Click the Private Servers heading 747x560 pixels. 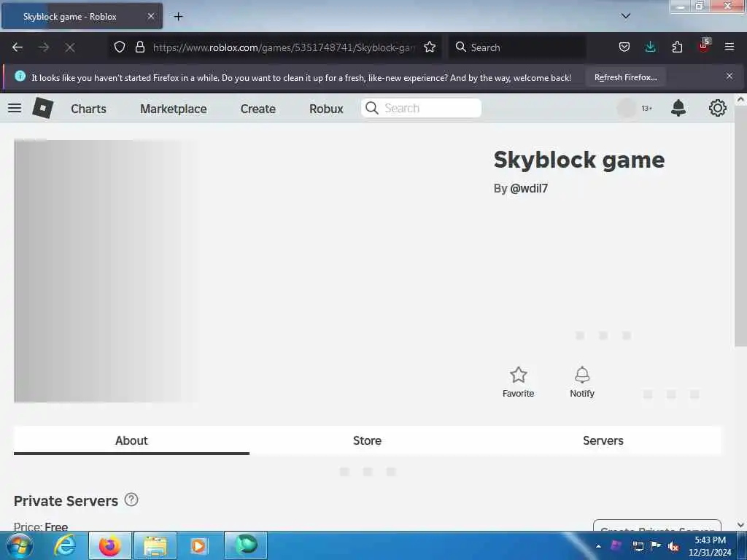click(66, 501)
